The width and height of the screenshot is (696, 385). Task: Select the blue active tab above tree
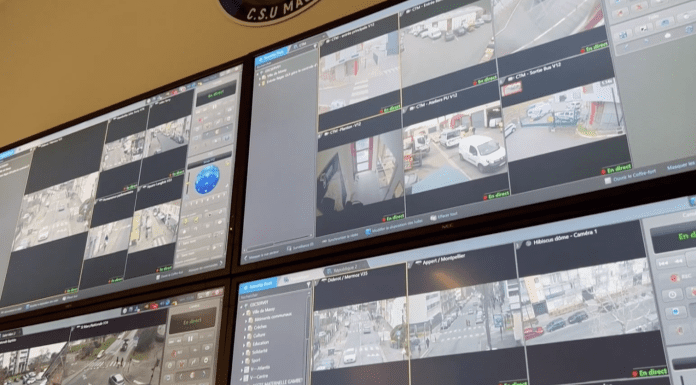[x=258, y=285]
